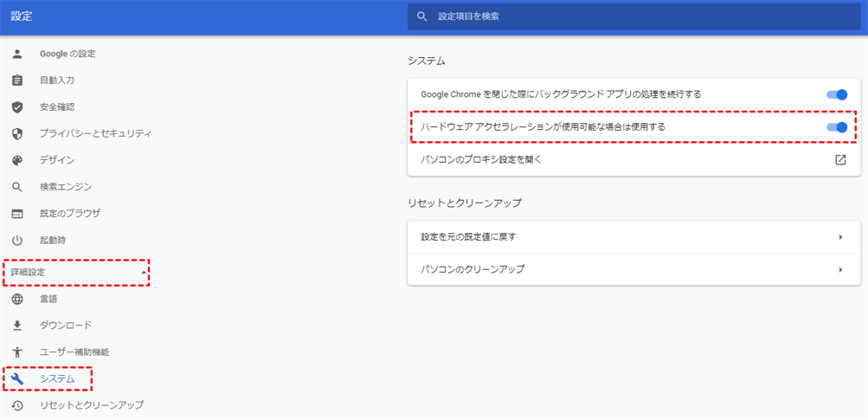Open the 自動入力 sidebar section

tap(57, 81)
